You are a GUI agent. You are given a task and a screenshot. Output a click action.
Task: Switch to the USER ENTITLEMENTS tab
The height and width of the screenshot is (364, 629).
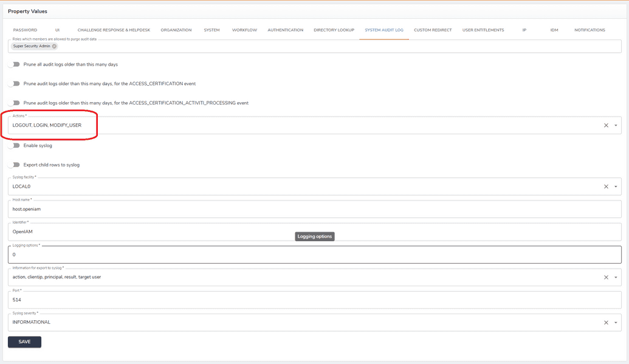484,29
